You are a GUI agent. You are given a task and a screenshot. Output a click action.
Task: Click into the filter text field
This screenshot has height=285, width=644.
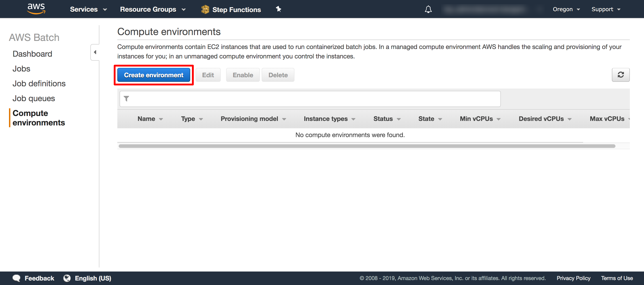click(x=310, y=99)
